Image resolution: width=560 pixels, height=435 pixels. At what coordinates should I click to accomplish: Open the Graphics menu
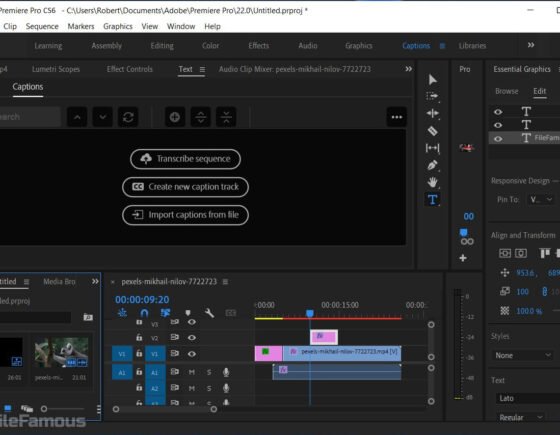click(118, 26)
